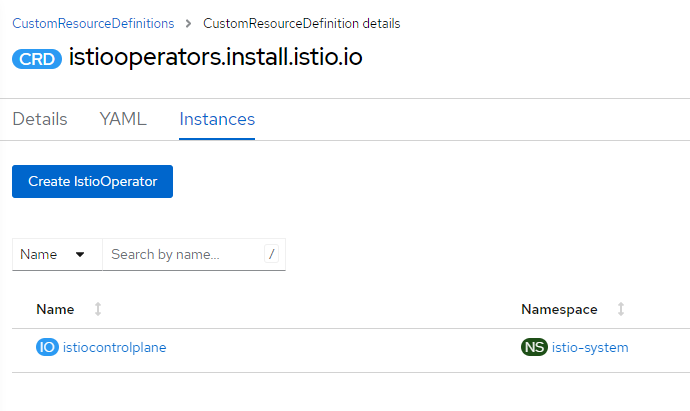Click the NS namespace badge icon
690x411 pixels.
pos(534,347)
